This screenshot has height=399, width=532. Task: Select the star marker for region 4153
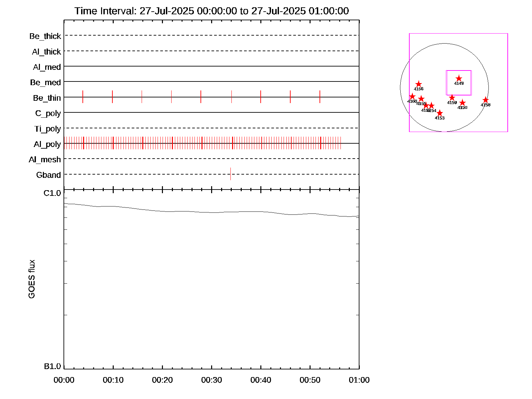click(440, 113)
